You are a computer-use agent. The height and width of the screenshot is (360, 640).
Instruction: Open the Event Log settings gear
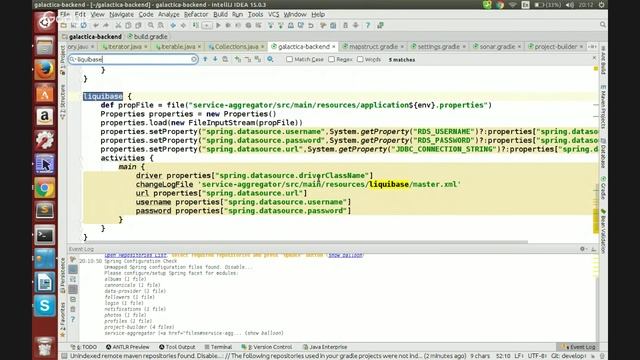tap(582, 249)
